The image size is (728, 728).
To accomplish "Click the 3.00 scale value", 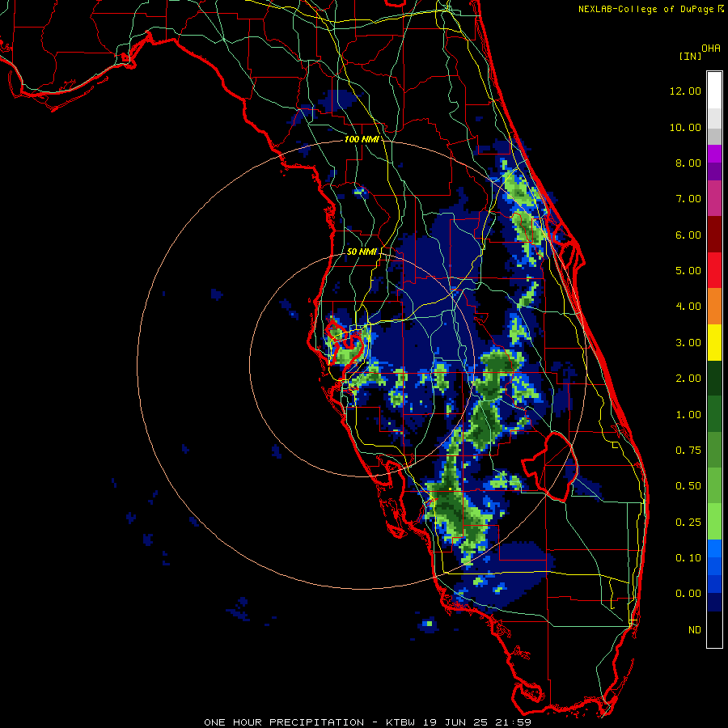I will click(688, 343).
